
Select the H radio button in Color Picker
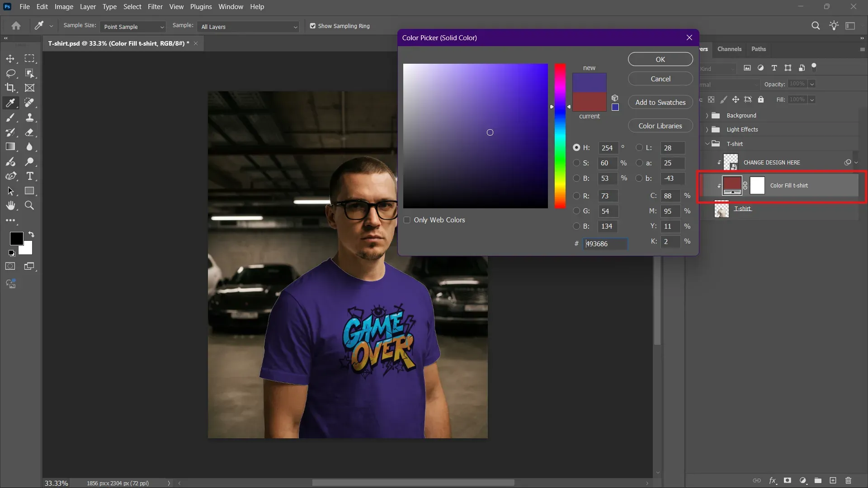pos(576,148)
